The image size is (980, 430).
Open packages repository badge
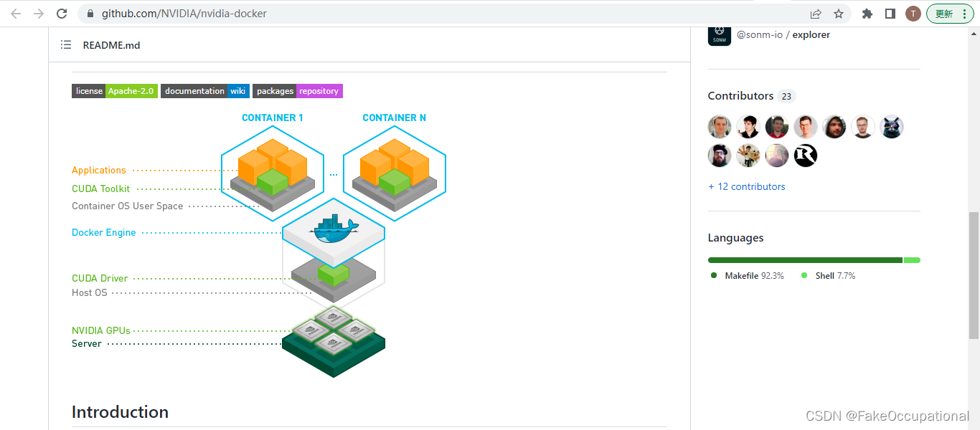click(x=298, y=91)
